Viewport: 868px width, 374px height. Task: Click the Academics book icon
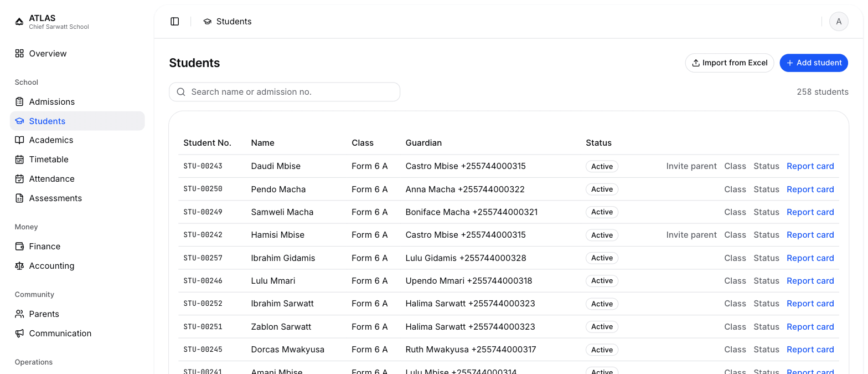click(19, 140)
